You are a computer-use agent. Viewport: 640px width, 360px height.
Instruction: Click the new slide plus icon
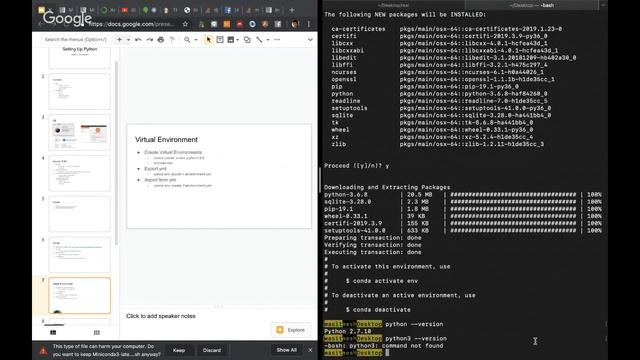(x=119, y=40)
